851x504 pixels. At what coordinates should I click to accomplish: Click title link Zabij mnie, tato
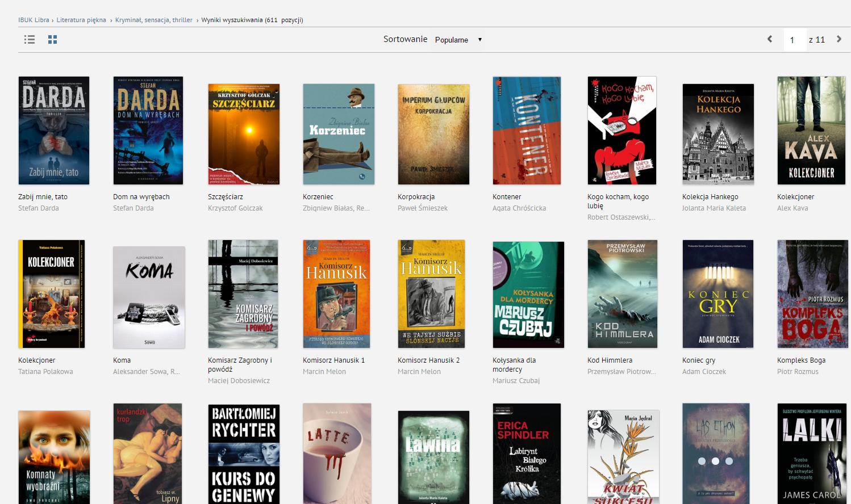43,197
